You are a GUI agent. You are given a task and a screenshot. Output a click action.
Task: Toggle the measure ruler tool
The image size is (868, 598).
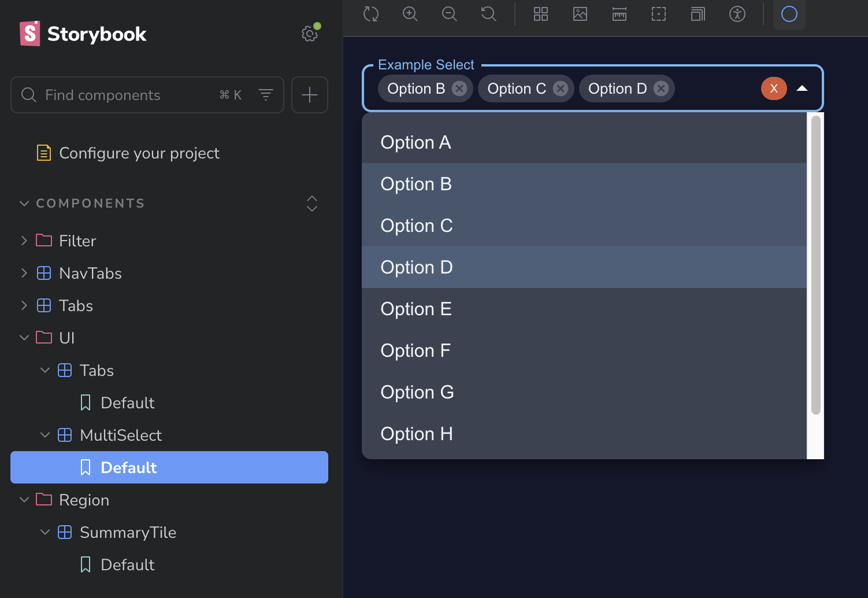coord(620,13)
